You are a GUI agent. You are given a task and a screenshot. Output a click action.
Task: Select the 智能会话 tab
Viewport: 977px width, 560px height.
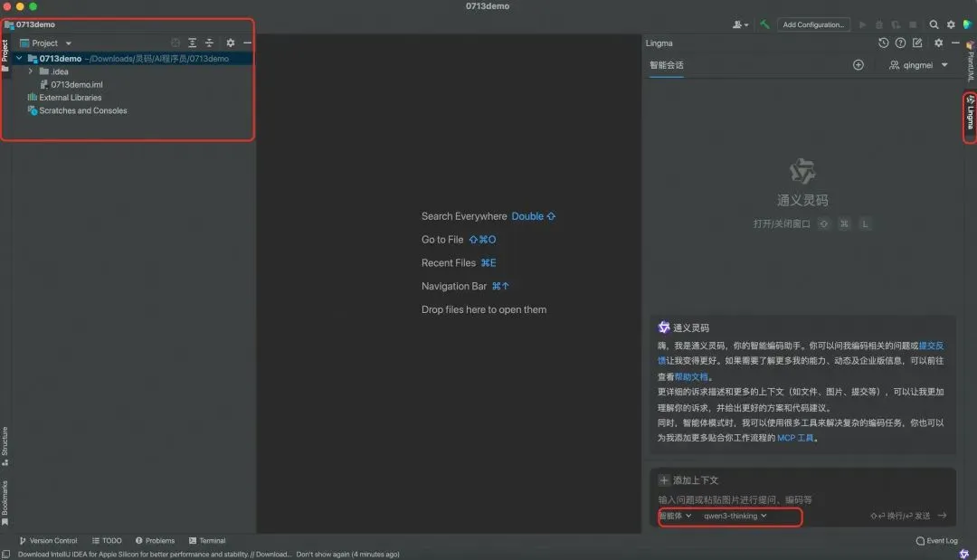coord(666,65)
